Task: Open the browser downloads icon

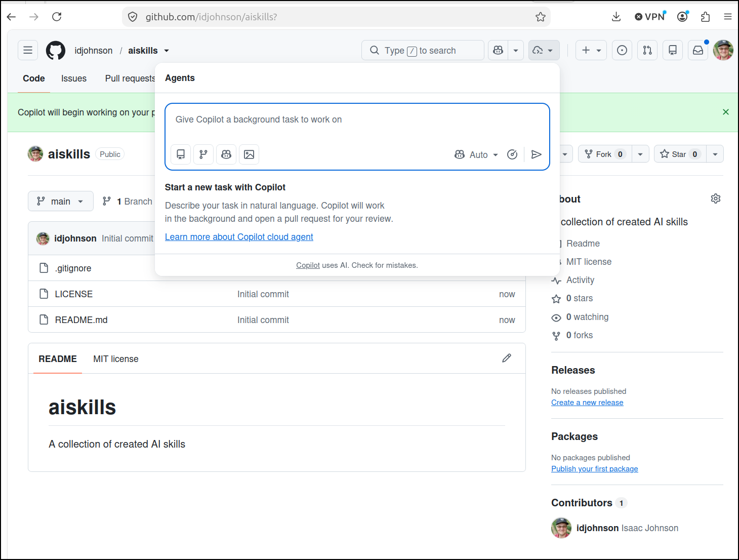Action: (616, 17)
